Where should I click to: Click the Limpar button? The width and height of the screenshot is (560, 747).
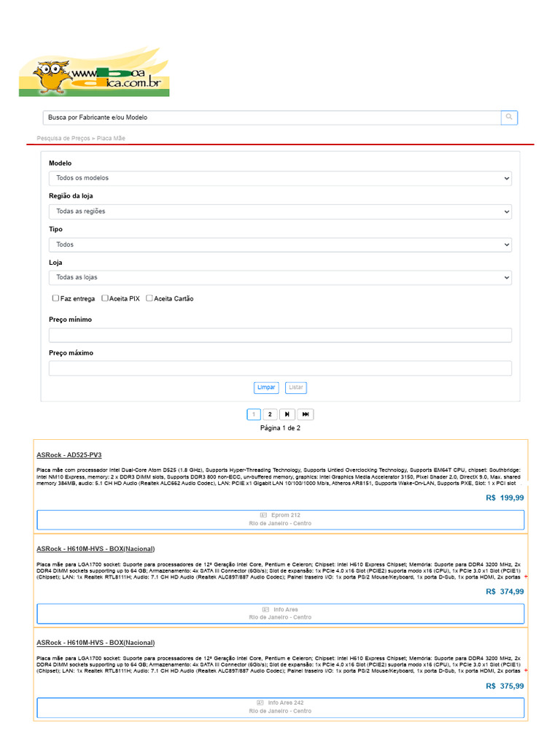tap(266, 388)
